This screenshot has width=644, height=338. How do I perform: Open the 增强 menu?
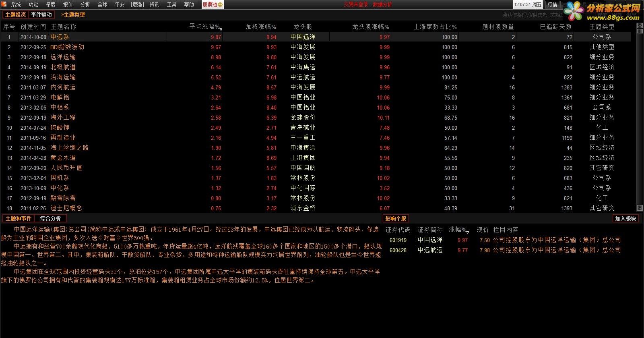(x=137, y=4)
